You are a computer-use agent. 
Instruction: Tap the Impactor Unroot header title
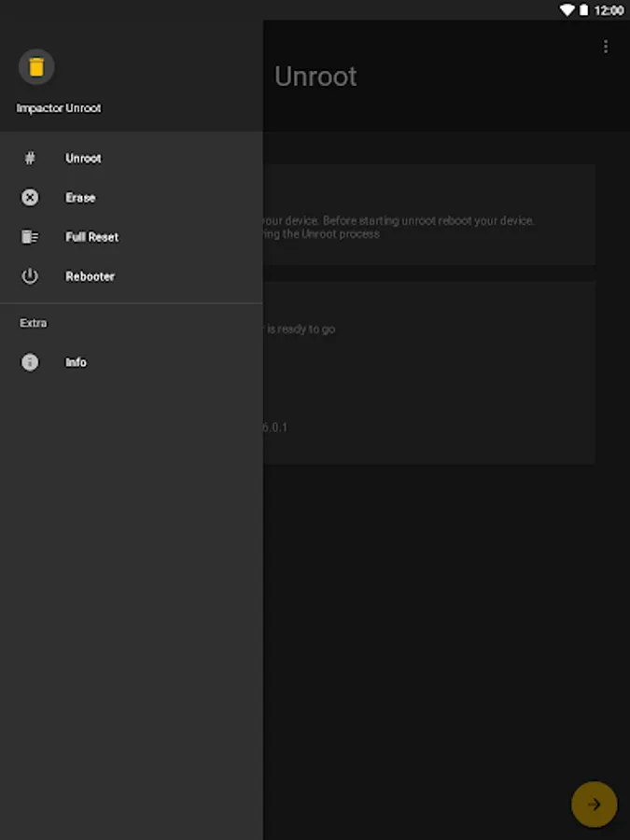pos(59,108)
